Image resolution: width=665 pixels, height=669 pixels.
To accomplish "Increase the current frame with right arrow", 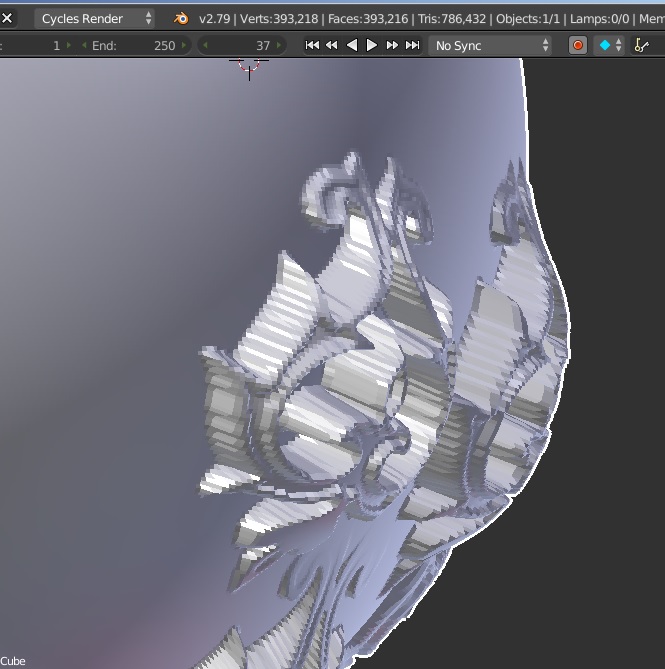I will point(279,45).
